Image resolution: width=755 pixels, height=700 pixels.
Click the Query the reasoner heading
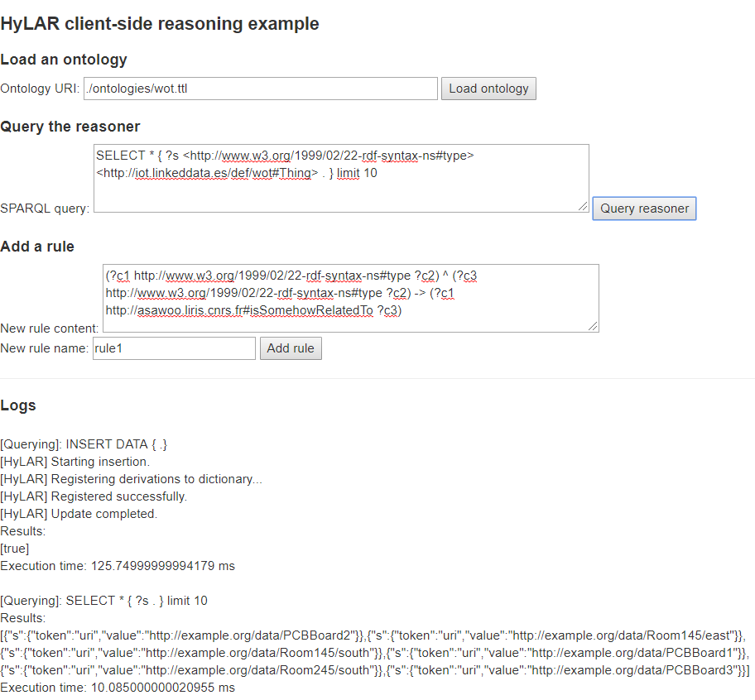click(x=70, y=127)
